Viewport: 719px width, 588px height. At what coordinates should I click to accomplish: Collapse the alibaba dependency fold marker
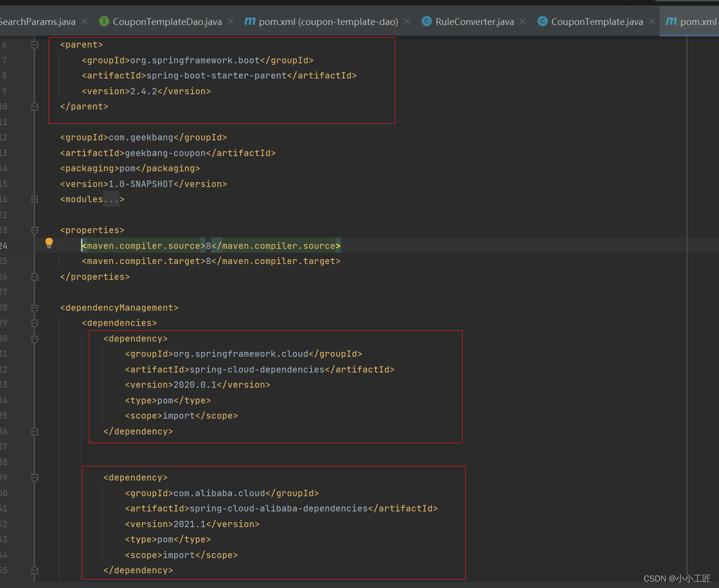[35, 478]
